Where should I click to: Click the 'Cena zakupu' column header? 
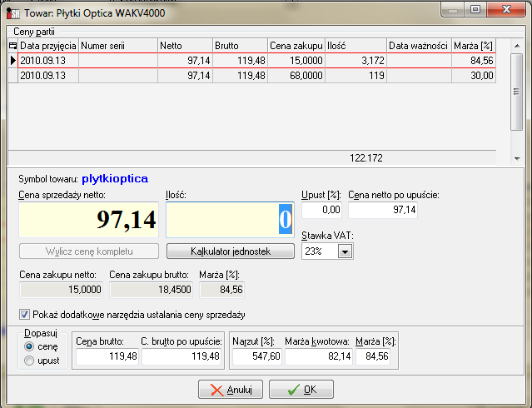click(x=296, y=46)
